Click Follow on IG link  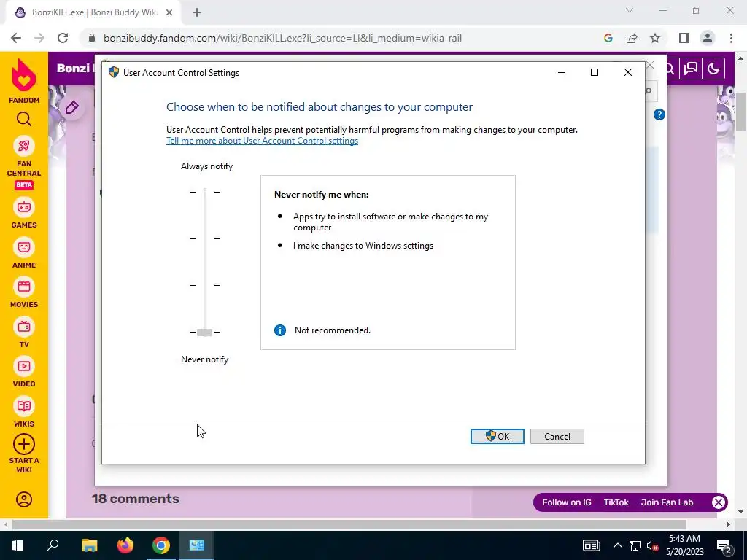click(x=566, y=502)
